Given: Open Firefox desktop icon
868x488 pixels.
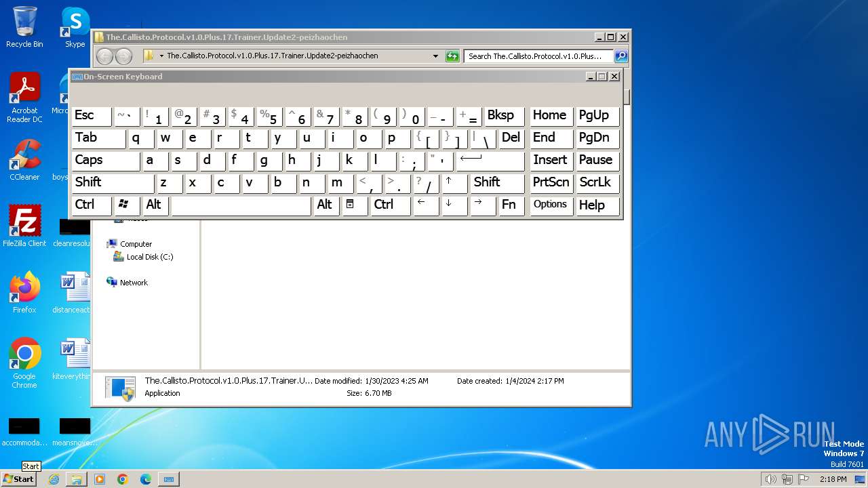Looking at the screenshot, I should click(x=24, y=293).
